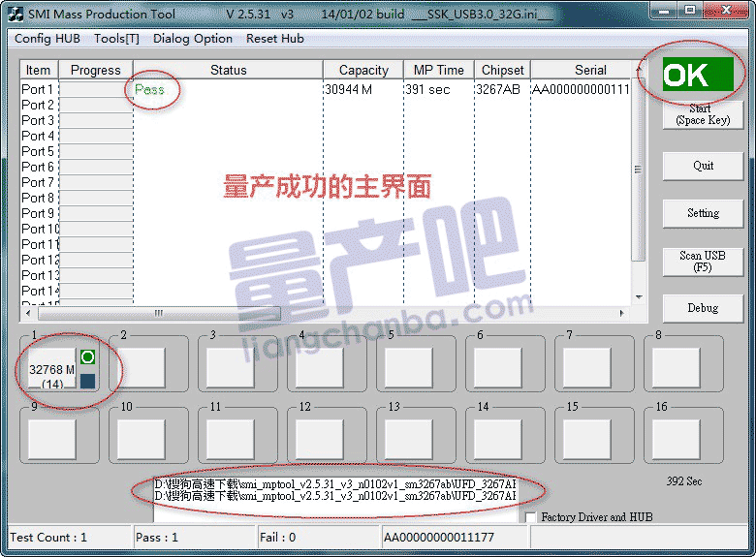This screenshot has width=756, height=557.
Task: Click the AA000000000111 serial cell in Port 1 row
Action: tap(581, 90)
